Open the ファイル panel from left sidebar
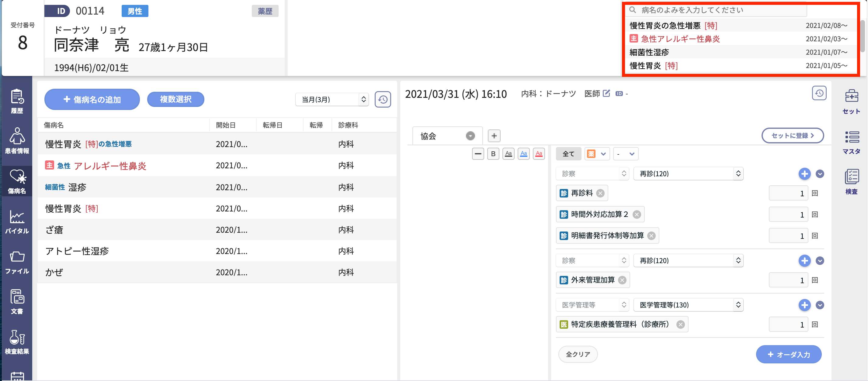The width and height of the screenshot is (868, 381). click(17, 262)
